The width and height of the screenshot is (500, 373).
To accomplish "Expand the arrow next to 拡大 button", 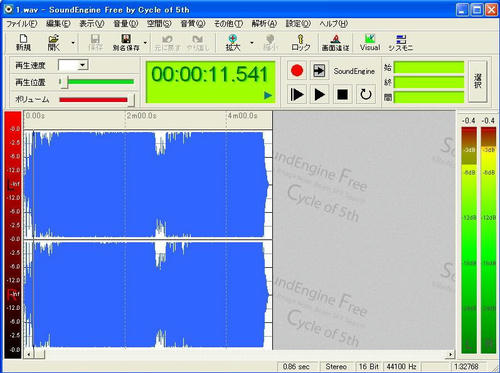I will (x=252, y=43).
